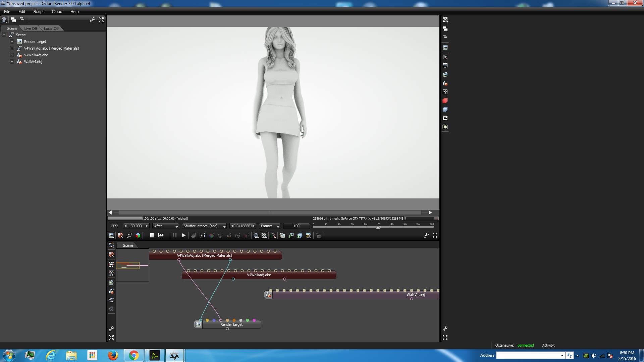Viewport: 644px width, 362px height.
Task: Click the clay mode cube icon
Action: click(138, 235)
